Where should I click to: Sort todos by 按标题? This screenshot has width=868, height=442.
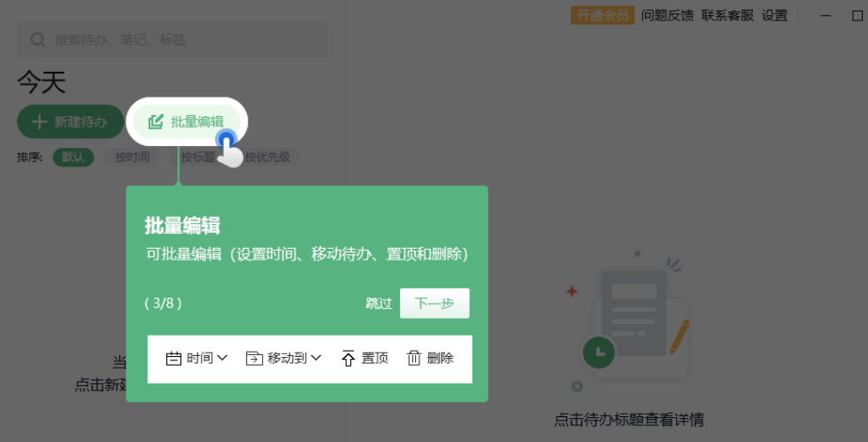coord(197,158)
